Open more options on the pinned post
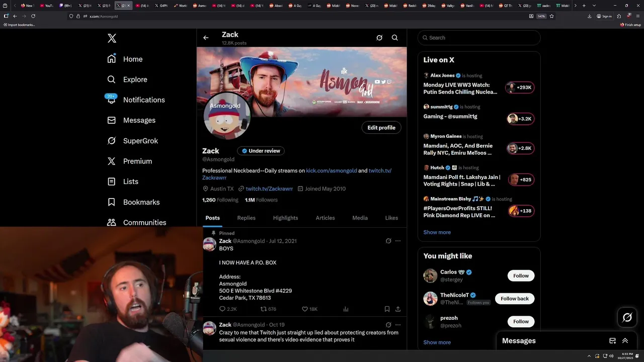The image size is (644, 362). (x=398, y=241)
